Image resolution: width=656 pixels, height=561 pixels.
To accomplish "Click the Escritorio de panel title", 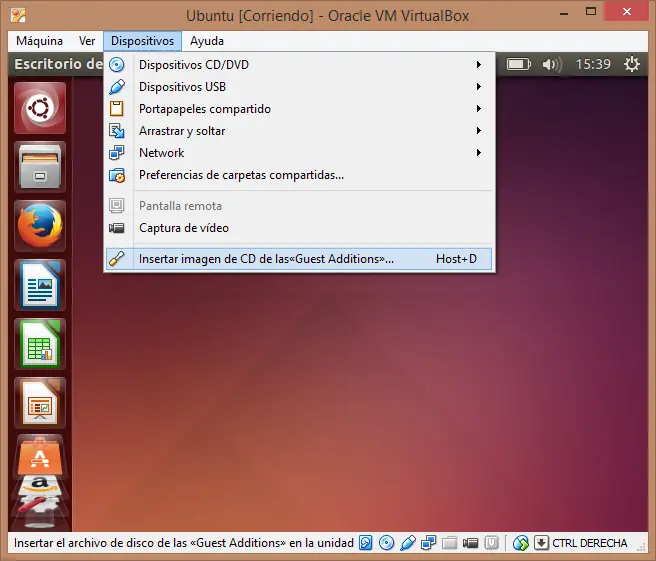I will 58,64.
